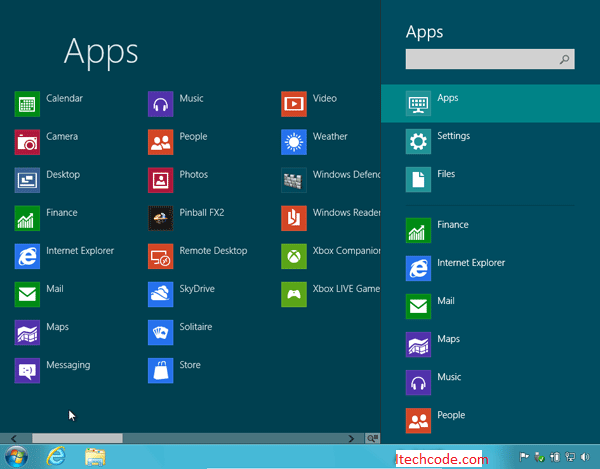Open the Messaging app icon
This screenshot has width=600, height=469.
[x=27, y=371]
